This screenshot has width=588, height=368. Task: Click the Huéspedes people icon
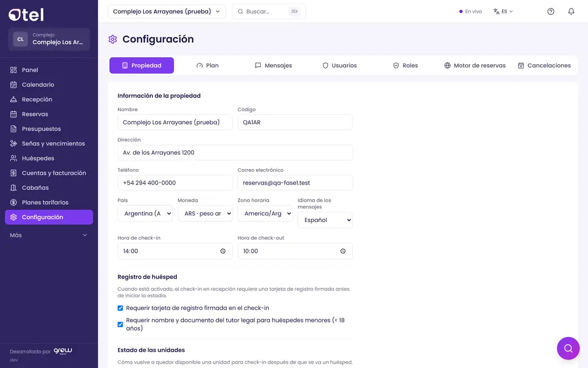point(13,158)
